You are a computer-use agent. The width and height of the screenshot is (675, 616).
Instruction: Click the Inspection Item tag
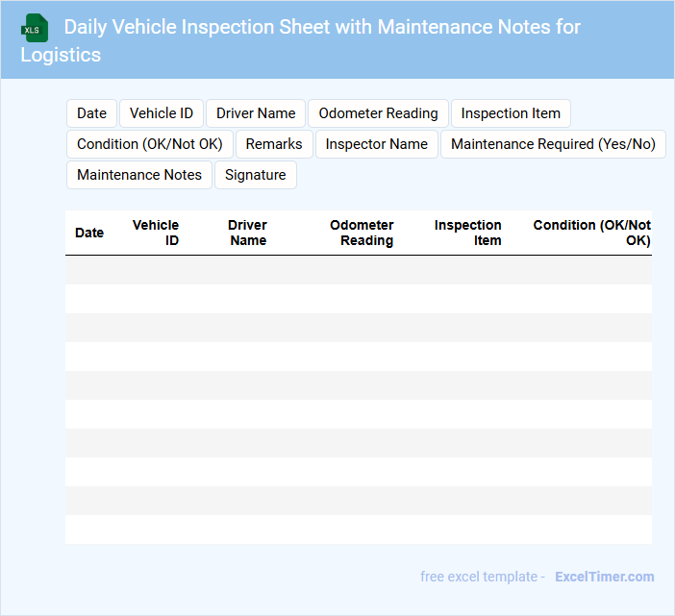pyautogui.click(x=511, y=113)
